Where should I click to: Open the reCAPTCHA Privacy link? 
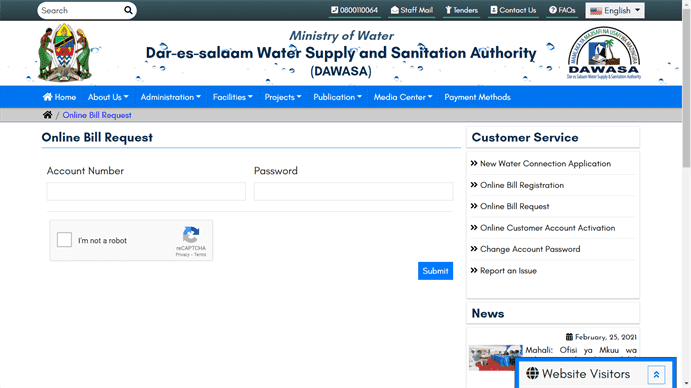pos(182,254)
